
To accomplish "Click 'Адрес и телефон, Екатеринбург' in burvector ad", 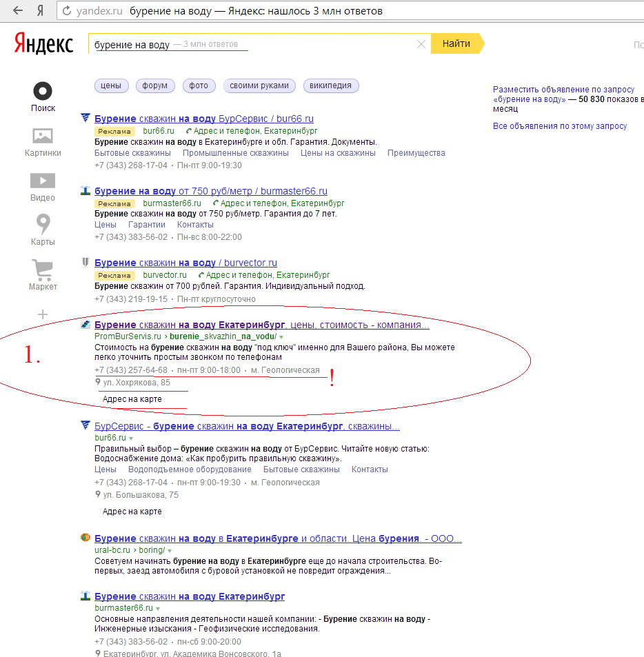I will click(268, 275).
